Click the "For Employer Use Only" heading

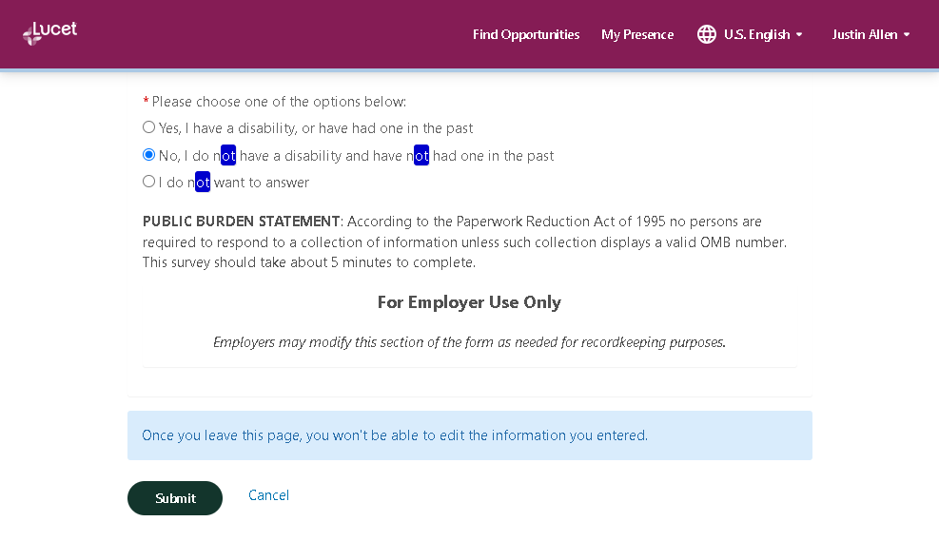[x=469, y=302]
